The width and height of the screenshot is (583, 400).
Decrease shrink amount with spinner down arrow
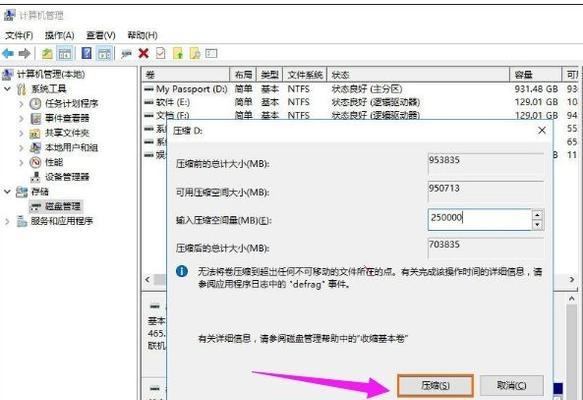point(537,225)
